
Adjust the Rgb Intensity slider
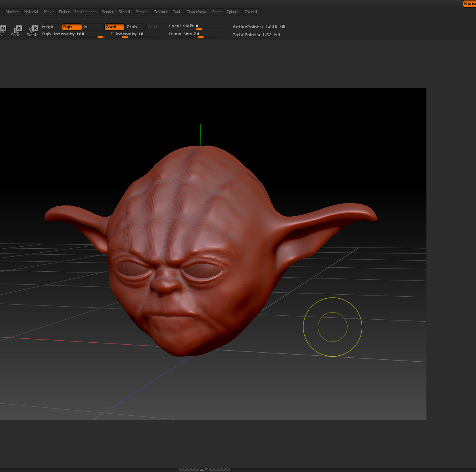73,35
